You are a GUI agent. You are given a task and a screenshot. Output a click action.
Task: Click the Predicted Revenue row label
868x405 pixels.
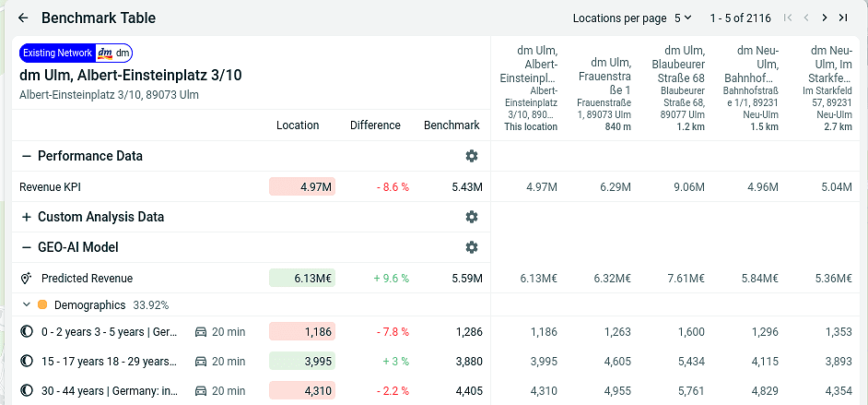(x=87, y=278)
